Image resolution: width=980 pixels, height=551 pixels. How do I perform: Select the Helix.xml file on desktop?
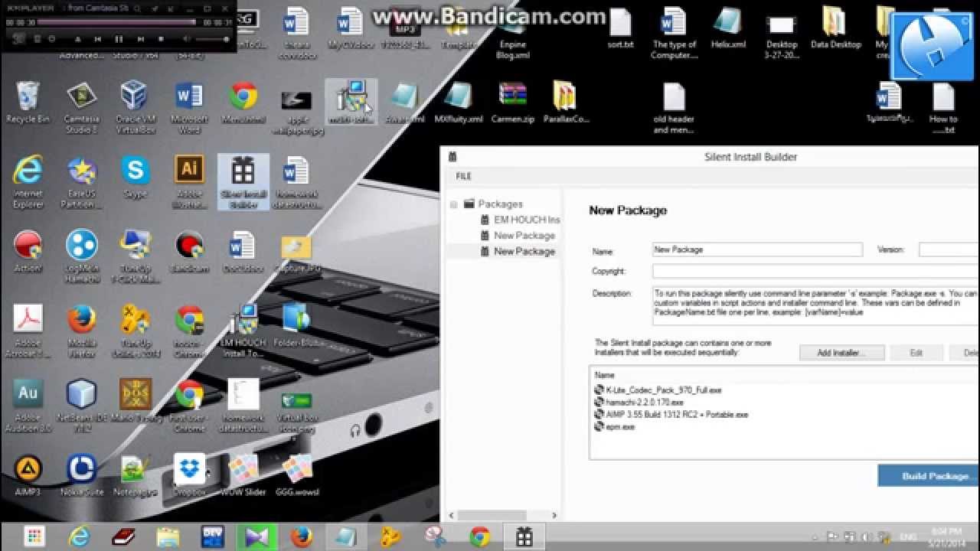coord(728,28)
